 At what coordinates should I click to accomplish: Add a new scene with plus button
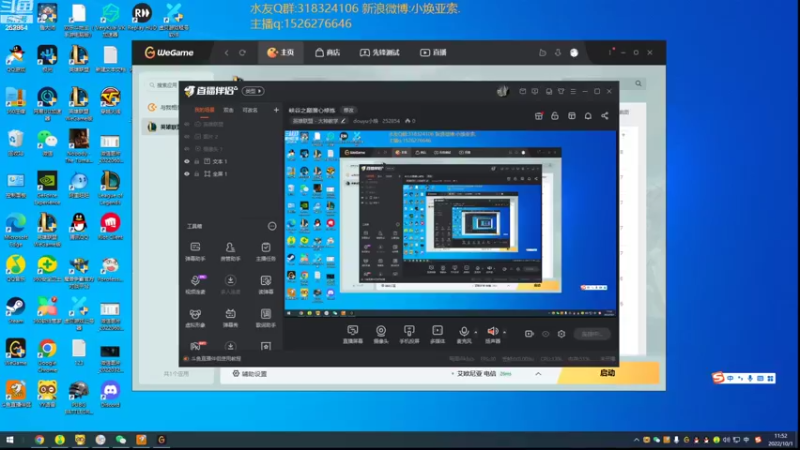click(276, 110)
